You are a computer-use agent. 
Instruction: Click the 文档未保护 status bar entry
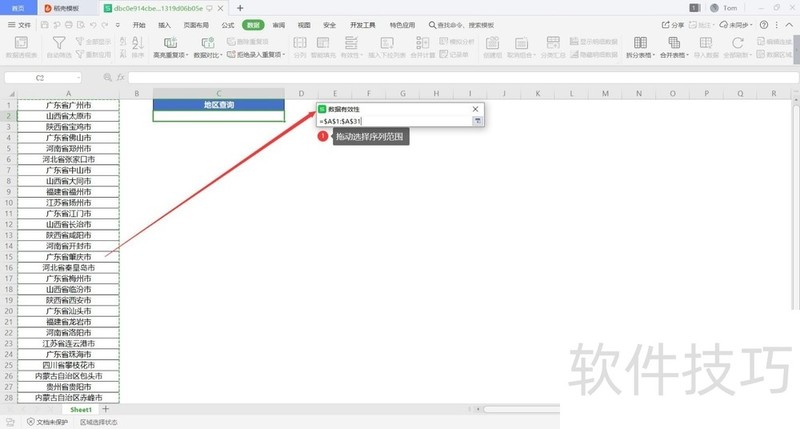(47, 422)
